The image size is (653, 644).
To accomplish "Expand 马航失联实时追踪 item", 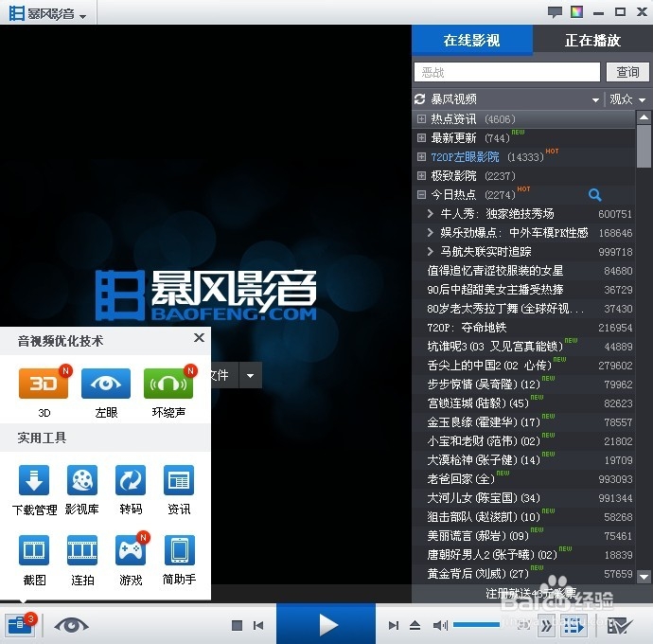I will pyautogui.click(x=431, y=251).
